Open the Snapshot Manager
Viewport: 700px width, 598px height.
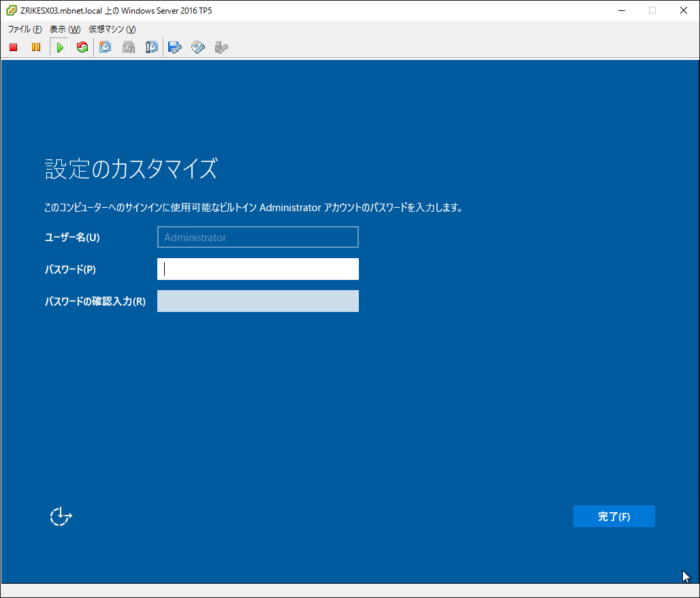pos(151,47)
